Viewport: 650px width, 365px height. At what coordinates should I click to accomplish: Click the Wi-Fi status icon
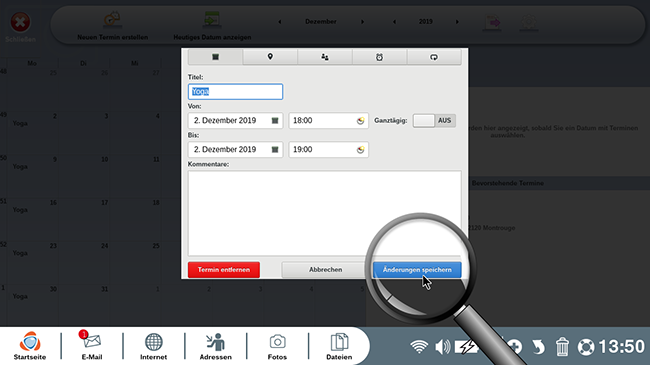419,347
